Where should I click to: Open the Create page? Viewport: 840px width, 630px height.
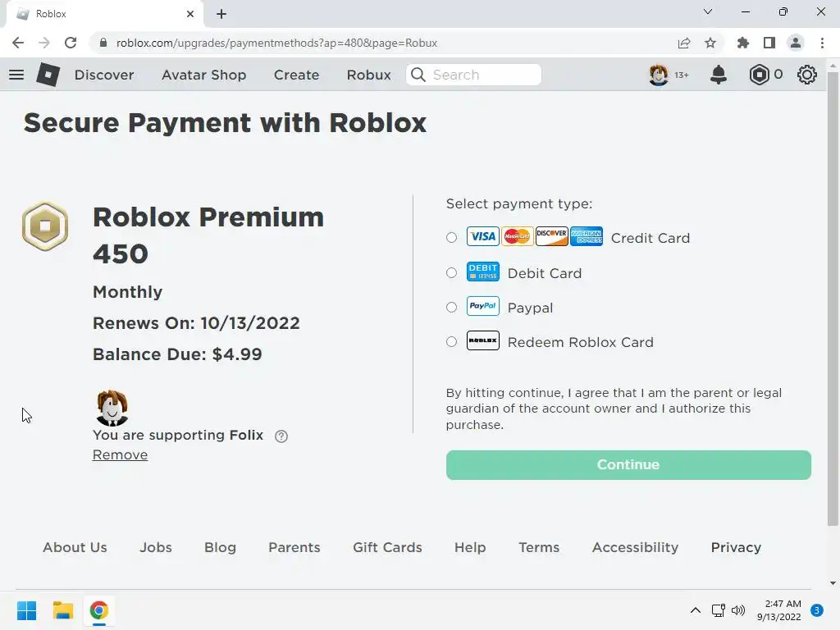pos(296,75)
